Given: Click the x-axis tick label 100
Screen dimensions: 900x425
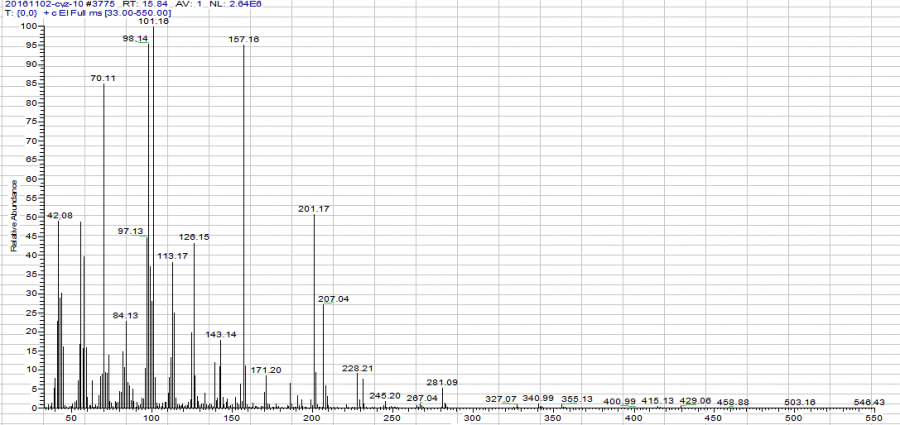Looking at the screenshot, I should coord(152,418).
